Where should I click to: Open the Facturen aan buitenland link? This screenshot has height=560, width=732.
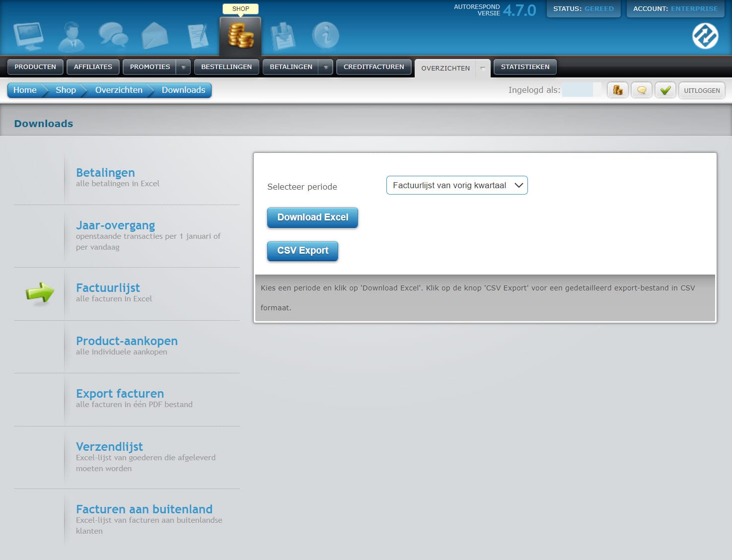tap(144, 509)
